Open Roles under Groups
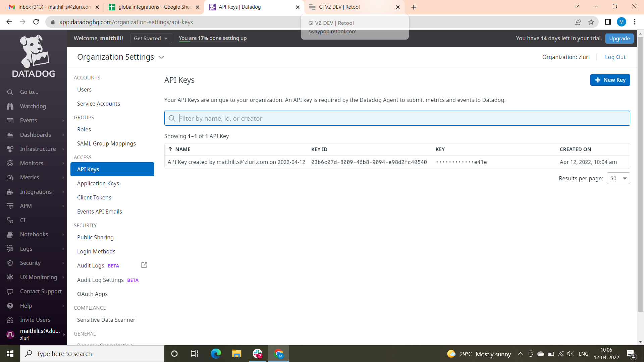Image resolution: width=644 pixels, height=362 pixels. click(84, 129)
